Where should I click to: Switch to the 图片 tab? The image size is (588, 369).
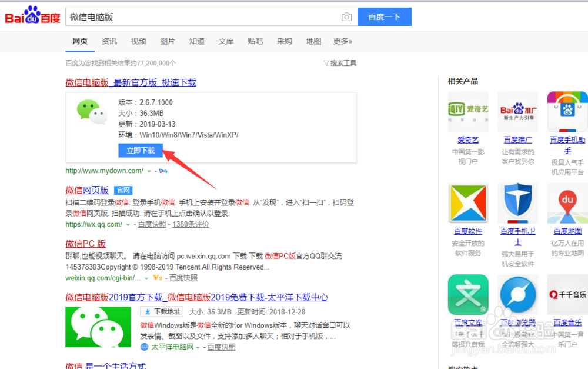click(168, 41)
